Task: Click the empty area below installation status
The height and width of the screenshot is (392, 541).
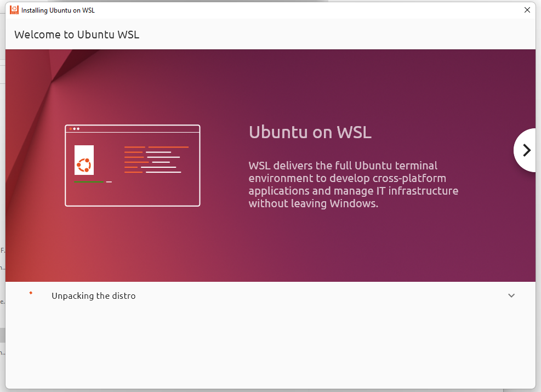Action: [269, 345]
